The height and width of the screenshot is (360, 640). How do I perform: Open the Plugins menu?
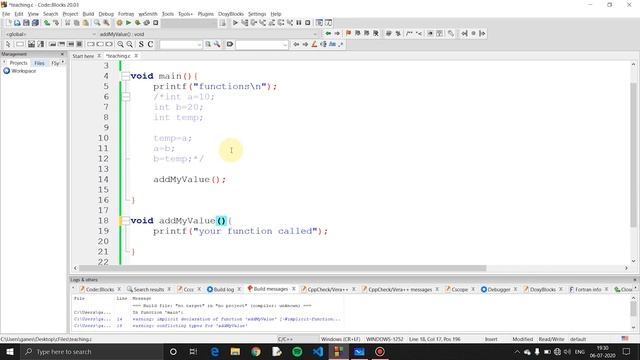[x=206, y=14]
